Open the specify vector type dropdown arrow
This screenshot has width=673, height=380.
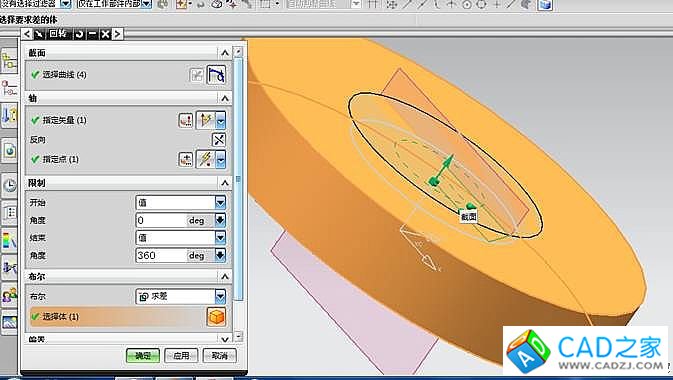(x=221, y=120)
